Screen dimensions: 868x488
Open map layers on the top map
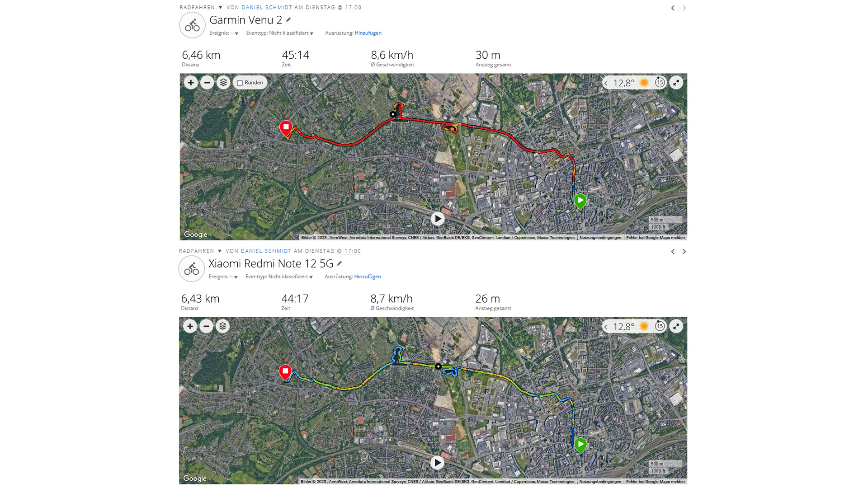(x=223, y=83)
